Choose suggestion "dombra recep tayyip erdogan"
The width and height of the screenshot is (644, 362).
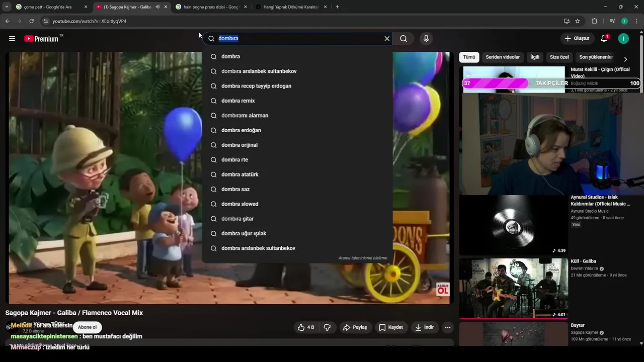pyautogui.click(x=297, y=86)
